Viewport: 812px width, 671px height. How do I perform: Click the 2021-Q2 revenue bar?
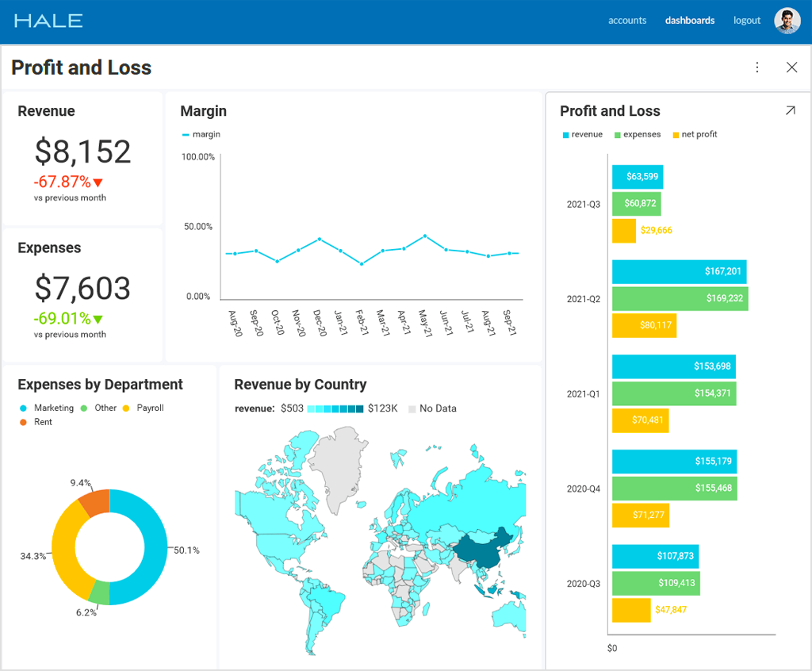coord(679,271)
